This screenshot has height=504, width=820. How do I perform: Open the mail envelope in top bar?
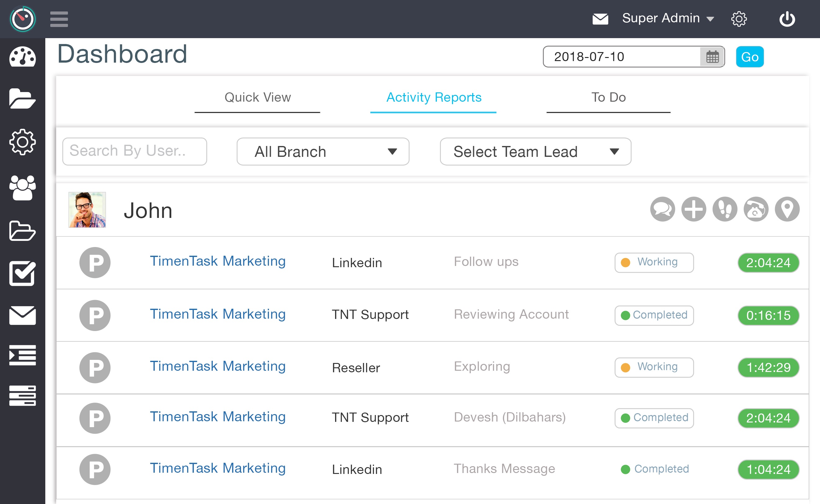click(x=600, y=19)
